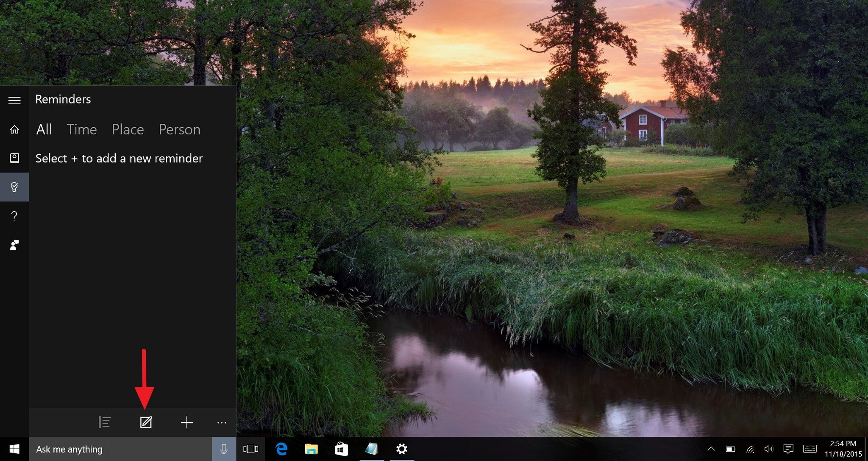This screenshot has width=868, height=461.
Task: Open the Action Center notifications
Action: (x=788, y=449)
